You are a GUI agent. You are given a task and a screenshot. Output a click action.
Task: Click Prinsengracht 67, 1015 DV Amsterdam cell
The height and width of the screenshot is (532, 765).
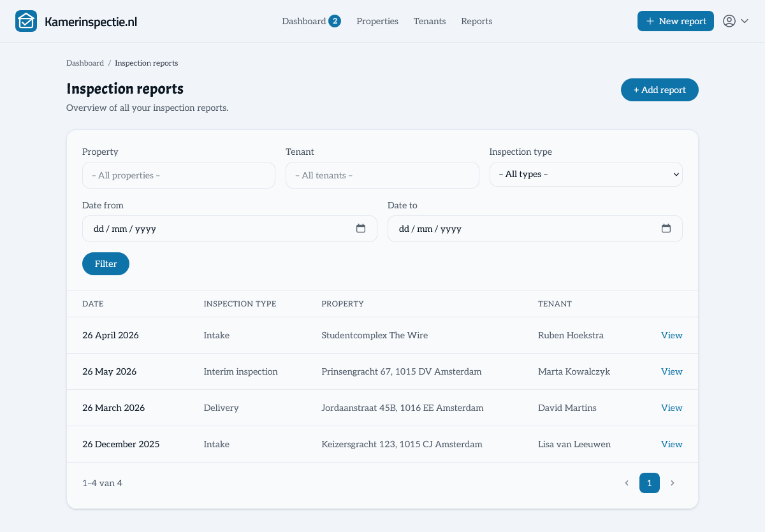[402, 371]
